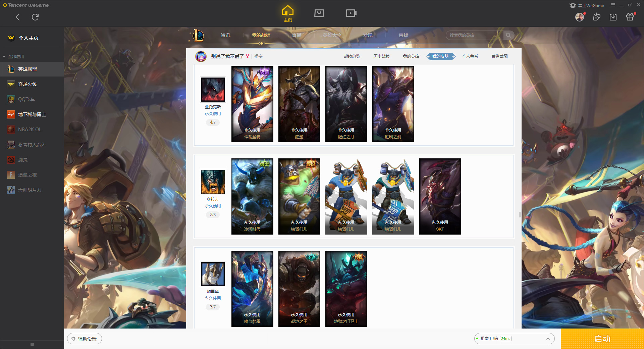This screenshot has height=349, width=644.
Task: Open the 直播 tab
Action: pyautogui.click(x=297, y=35)
